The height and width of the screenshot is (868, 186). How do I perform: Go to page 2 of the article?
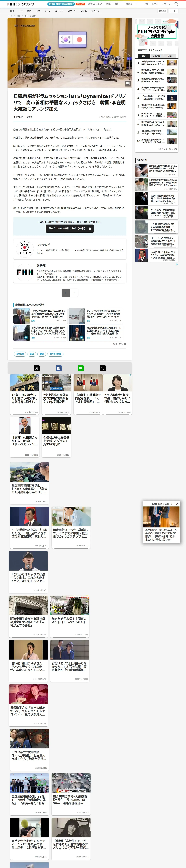tap(74, 293)
